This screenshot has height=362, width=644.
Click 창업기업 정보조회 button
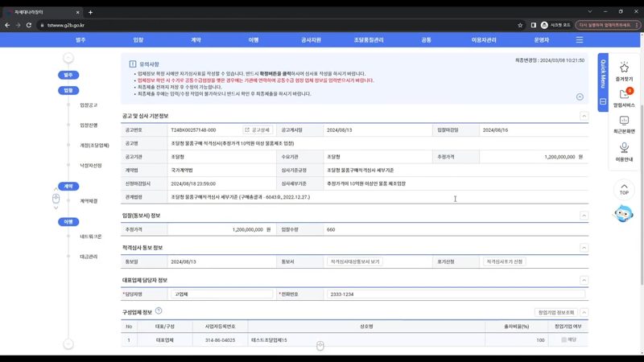point(556,312)
